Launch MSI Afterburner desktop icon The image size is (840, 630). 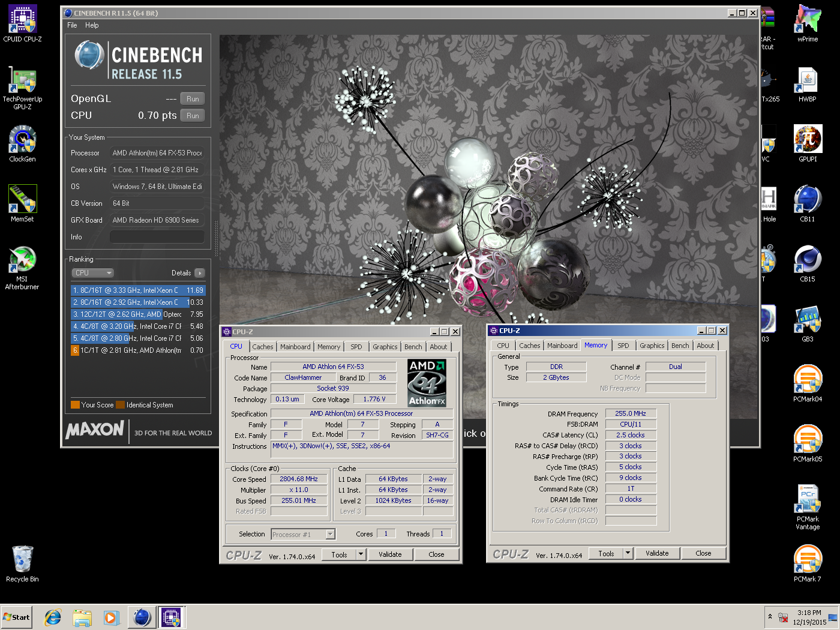22,268
